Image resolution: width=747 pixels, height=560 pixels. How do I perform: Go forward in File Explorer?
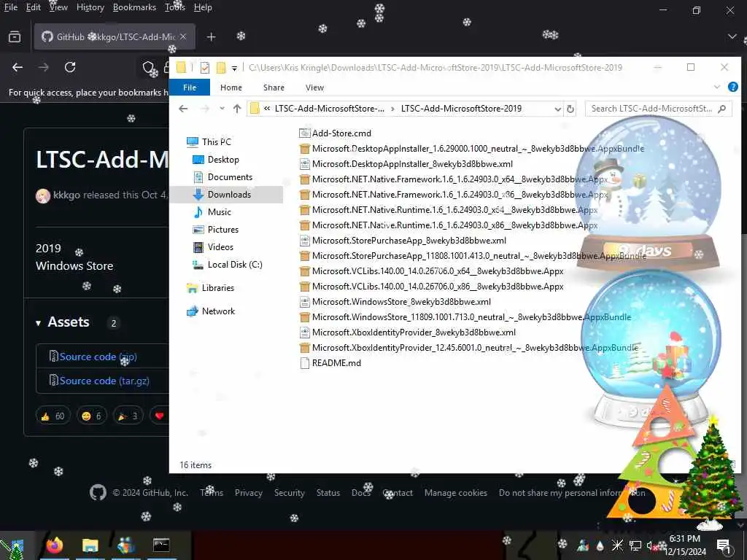[205, 109]
